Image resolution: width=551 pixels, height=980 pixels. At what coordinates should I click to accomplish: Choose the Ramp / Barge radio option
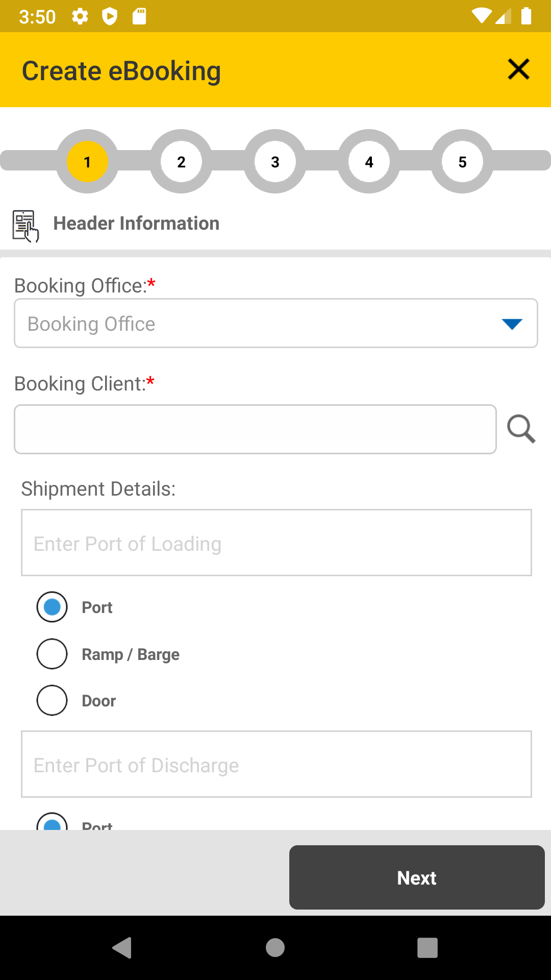(x=52, y=654)
